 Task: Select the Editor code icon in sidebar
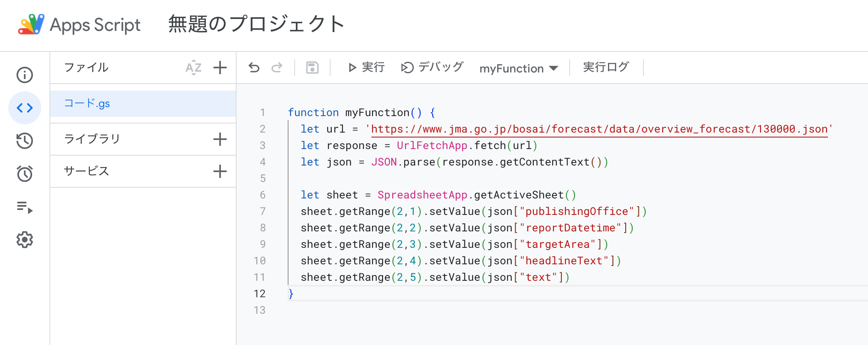pyautogui.click(x=25, y=108)
